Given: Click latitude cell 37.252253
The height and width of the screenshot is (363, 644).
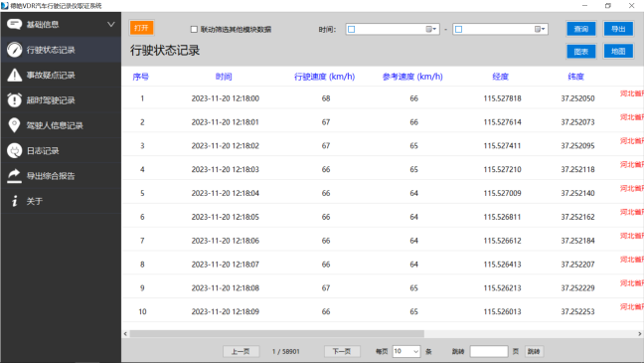Looking at the screenshot, I should coord(577,311).
